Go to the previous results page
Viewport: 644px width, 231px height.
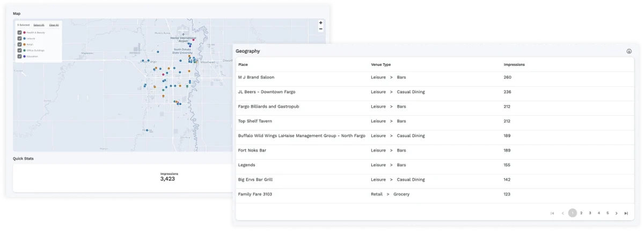[x=562, y=213]
